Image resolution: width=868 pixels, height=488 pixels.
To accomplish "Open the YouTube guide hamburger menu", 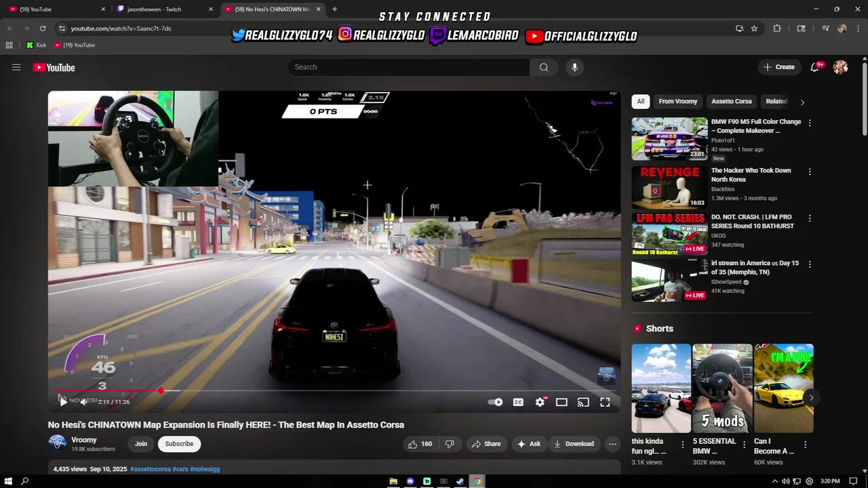I will 16,67.
